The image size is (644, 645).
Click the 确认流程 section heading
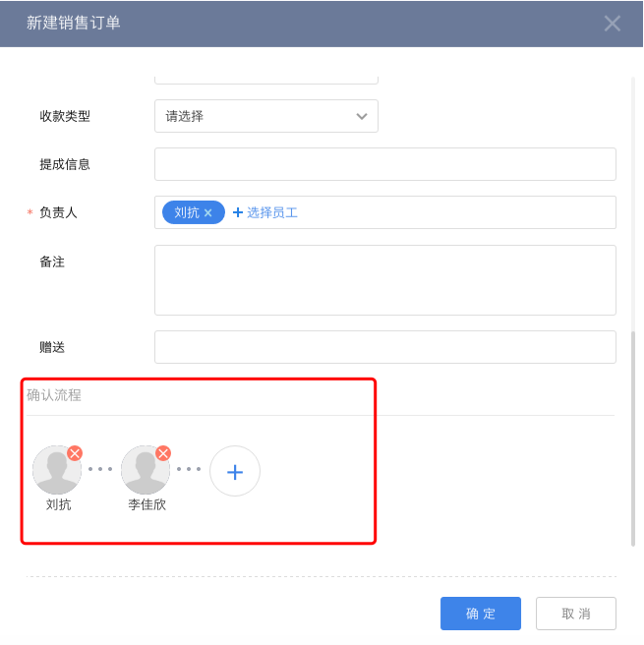[x=54, y=395]
